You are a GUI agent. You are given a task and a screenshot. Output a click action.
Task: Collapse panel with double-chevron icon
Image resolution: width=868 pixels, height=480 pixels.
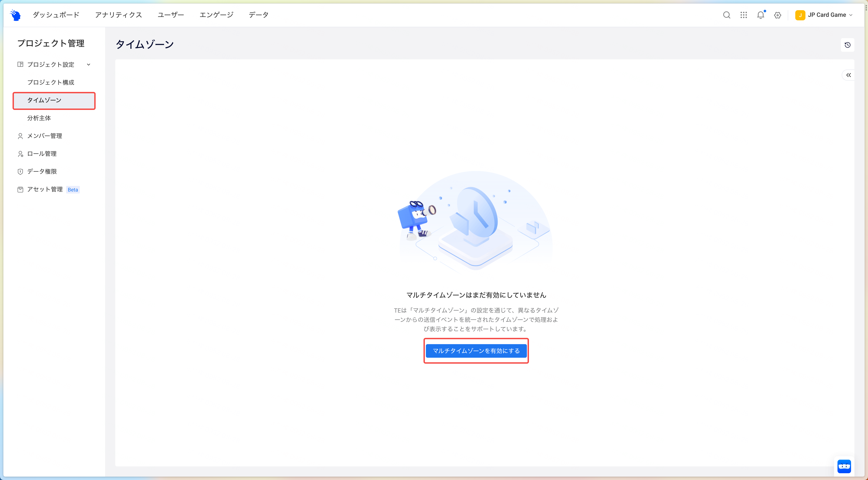848,75
